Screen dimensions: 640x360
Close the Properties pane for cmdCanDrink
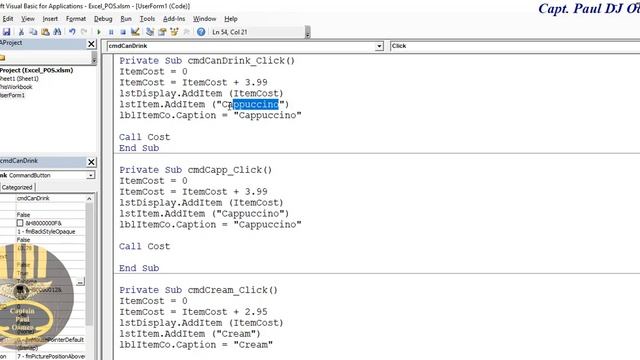[x=91, y=162]
